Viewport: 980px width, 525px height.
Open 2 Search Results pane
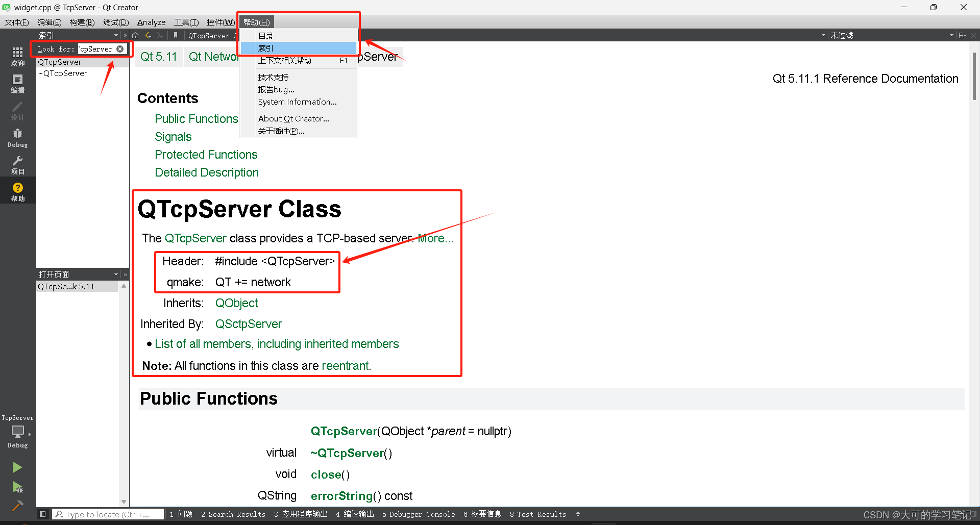(x=233, y=514)
